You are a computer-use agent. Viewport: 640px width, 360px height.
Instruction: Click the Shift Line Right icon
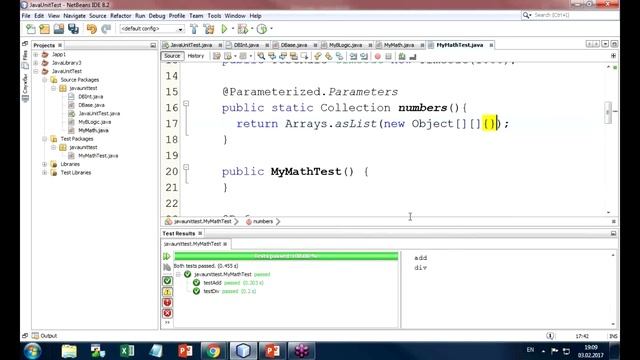click(364, 56)
